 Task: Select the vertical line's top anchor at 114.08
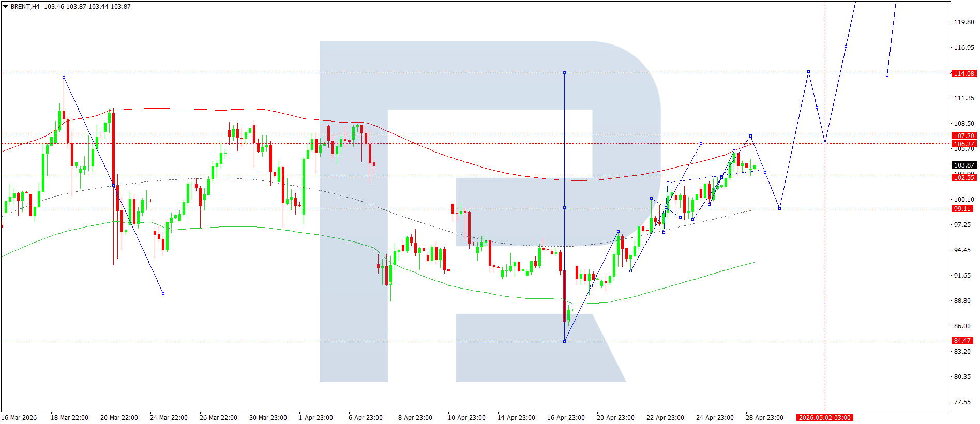pyautogui.click(x=564, y=73)
